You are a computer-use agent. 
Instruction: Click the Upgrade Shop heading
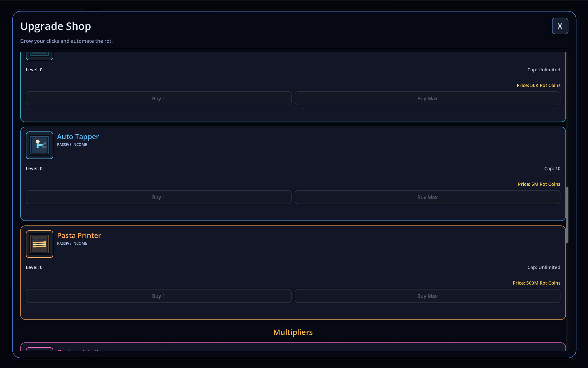coord(56,26)
